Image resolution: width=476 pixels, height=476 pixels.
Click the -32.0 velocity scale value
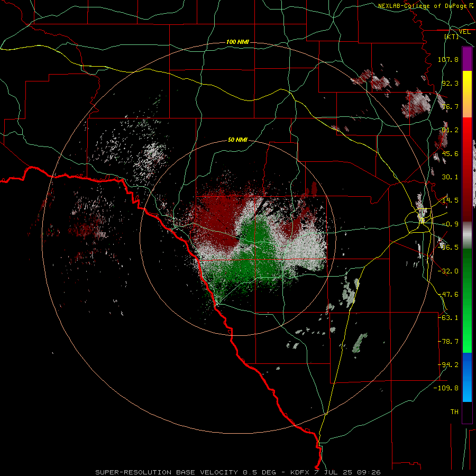[448, 271]
